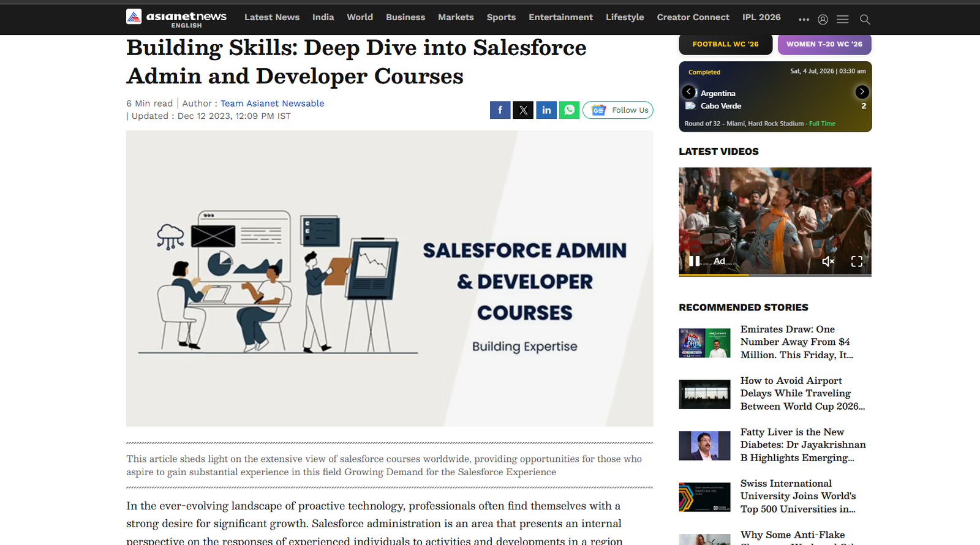
Task: Open Business menu item
Action: coord(405,17)
